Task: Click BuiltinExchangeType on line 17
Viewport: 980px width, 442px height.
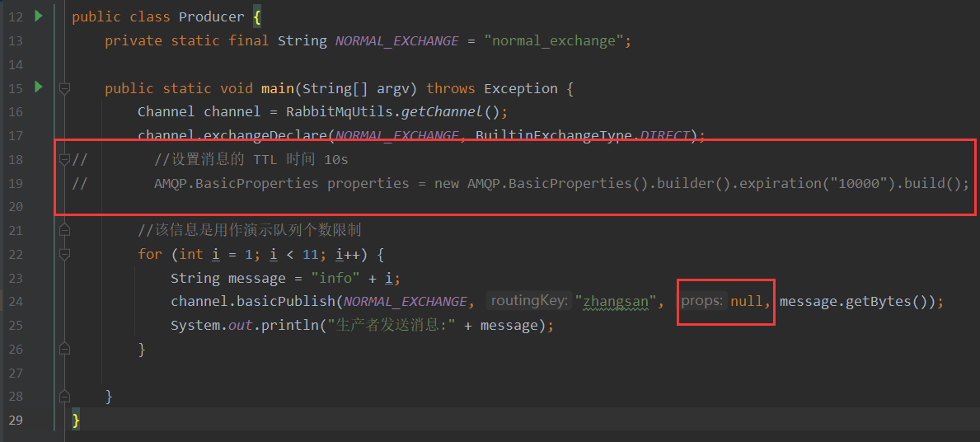Action: click(553, 136)
